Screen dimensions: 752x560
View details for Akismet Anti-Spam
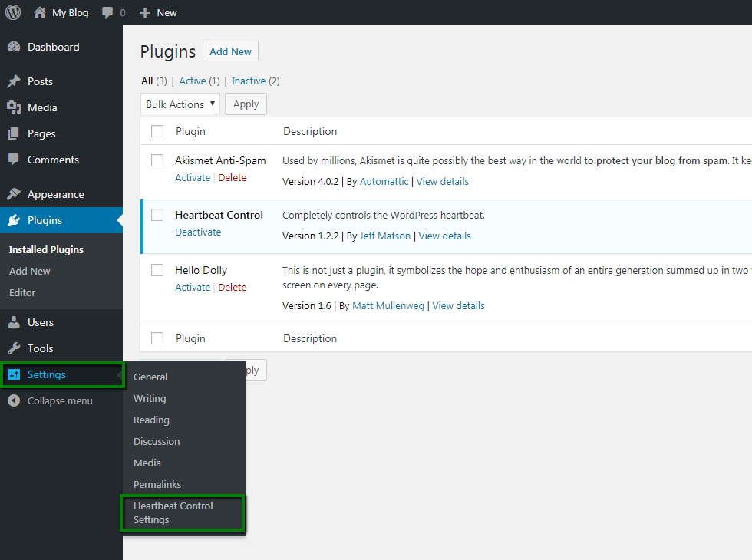tap(442, 182)
